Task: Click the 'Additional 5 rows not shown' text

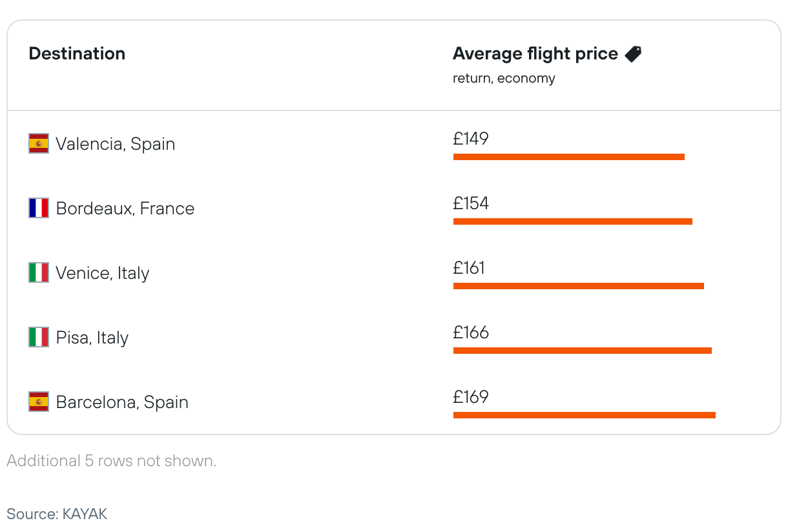Action: pos(111,461)
